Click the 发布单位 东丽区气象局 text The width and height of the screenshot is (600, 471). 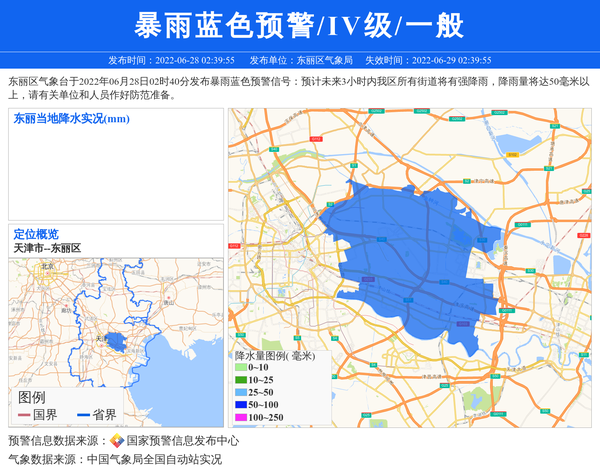[300, 60]
